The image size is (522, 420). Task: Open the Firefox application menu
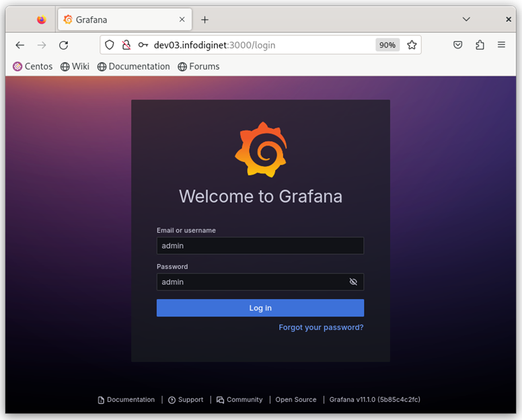tap(501, 44)
